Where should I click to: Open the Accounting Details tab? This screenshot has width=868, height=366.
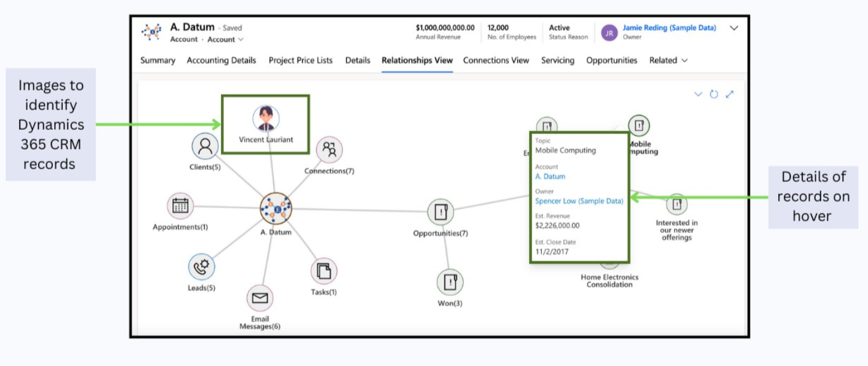tap(221, 60)
